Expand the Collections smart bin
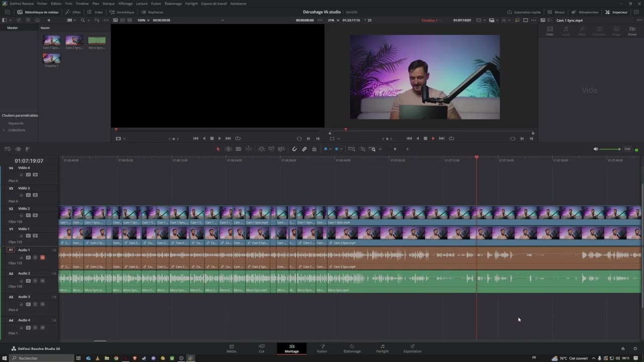 [x=4, y=130]
